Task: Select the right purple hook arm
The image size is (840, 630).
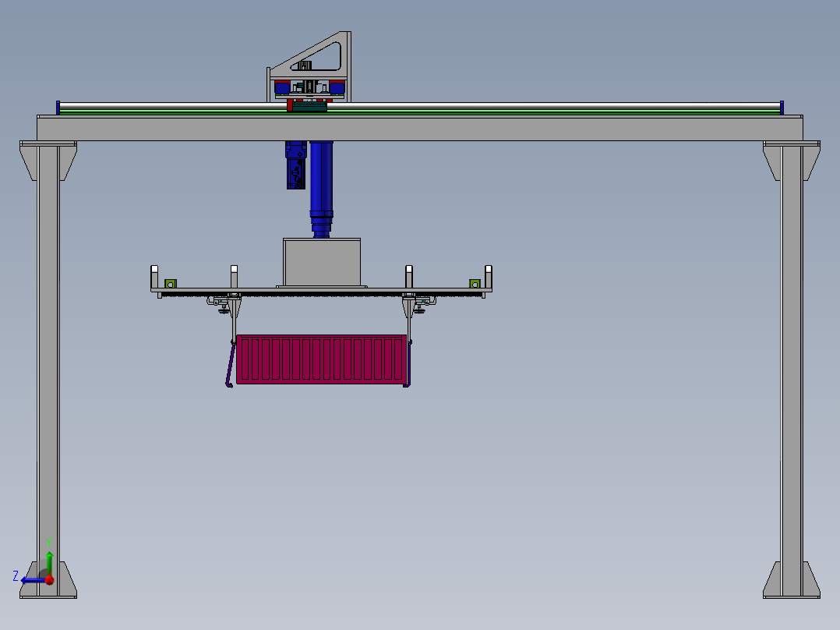Action: click(x=408, y=365)
